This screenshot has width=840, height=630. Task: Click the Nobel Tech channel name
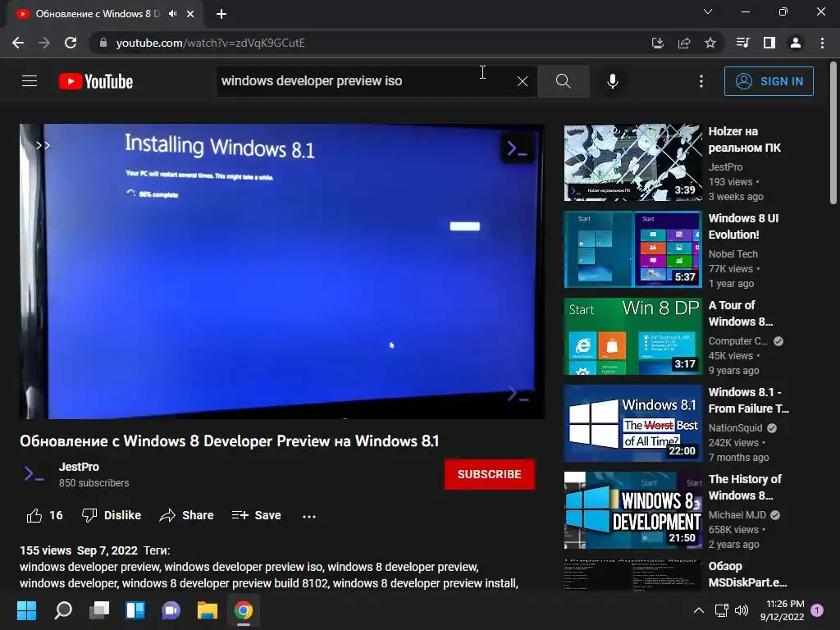733,254
